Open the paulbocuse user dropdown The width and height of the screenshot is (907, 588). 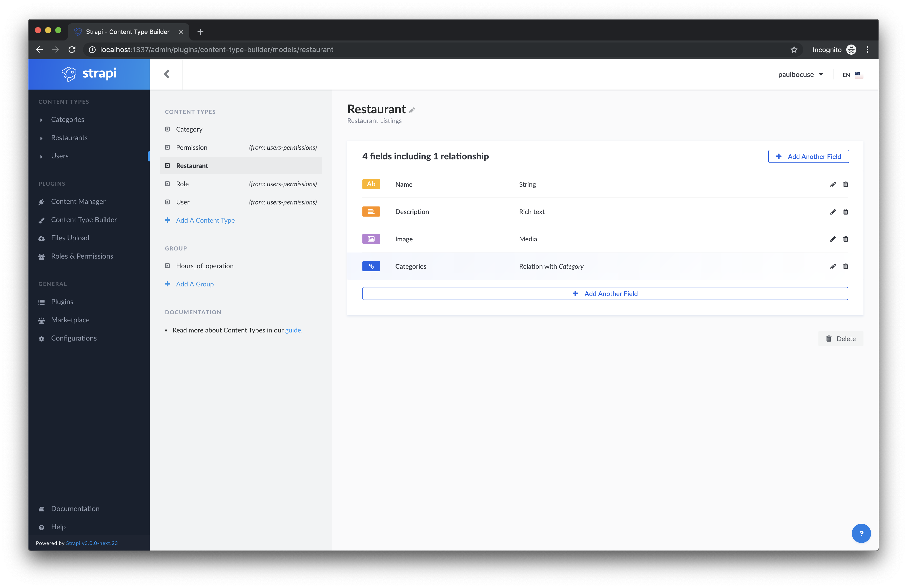(800, 75)
